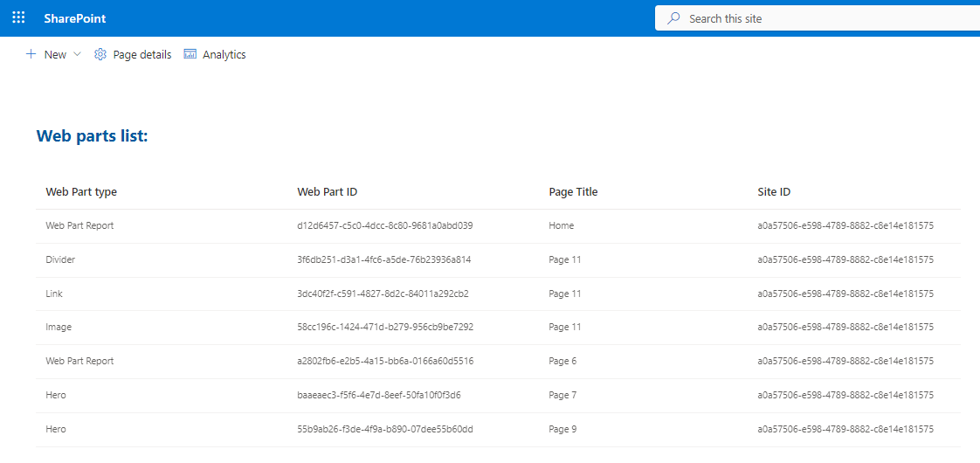Viewport: 980px width, 463px height.
Task: Click Site ID in the Page 6 row
Action: [x=845, y=361]
